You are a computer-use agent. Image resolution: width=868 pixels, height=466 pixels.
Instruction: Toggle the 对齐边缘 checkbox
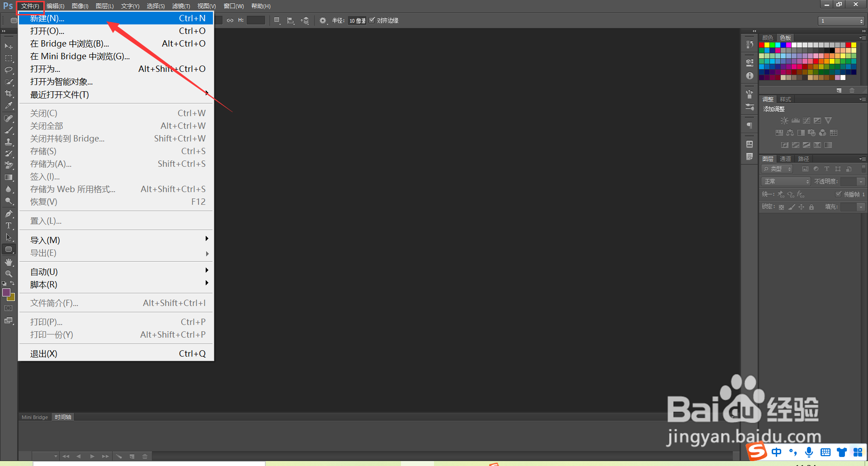coord(372,20)
